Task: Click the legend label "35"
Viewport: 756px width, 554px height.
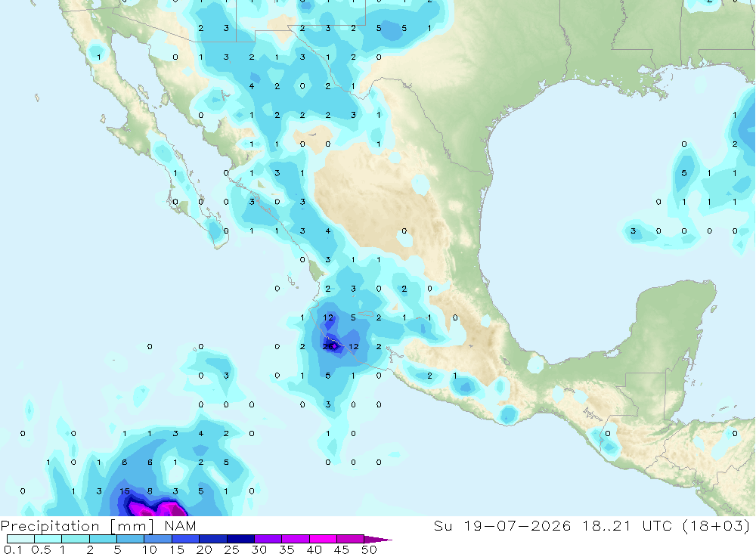Action: coord(287,549)
